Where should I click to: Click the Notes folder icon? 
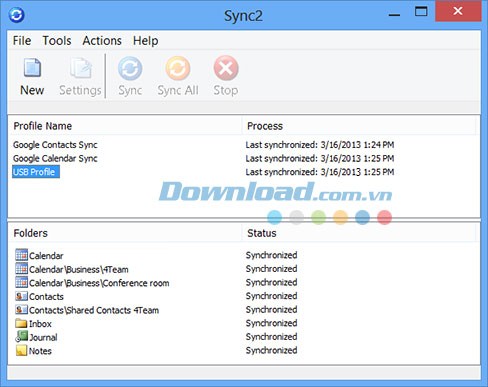(x=21, y=350)
